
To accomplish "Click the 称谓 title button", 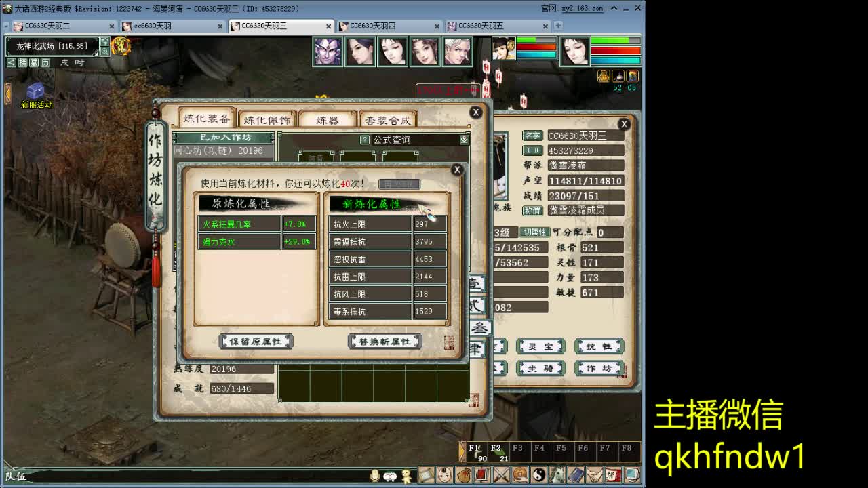I will [x=532, y=210].
